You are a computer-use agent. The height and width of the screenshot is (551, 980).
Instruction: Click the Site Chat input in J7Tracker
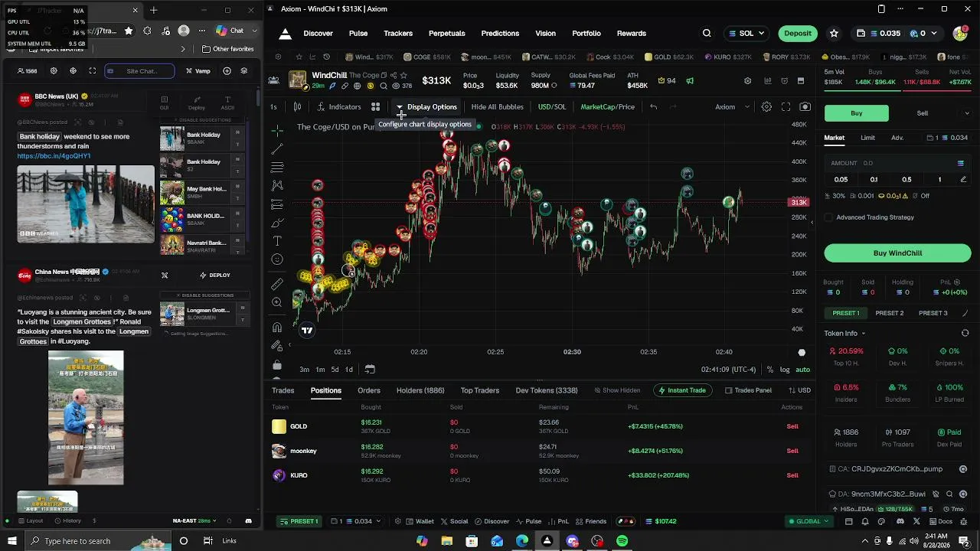[139, 71]
